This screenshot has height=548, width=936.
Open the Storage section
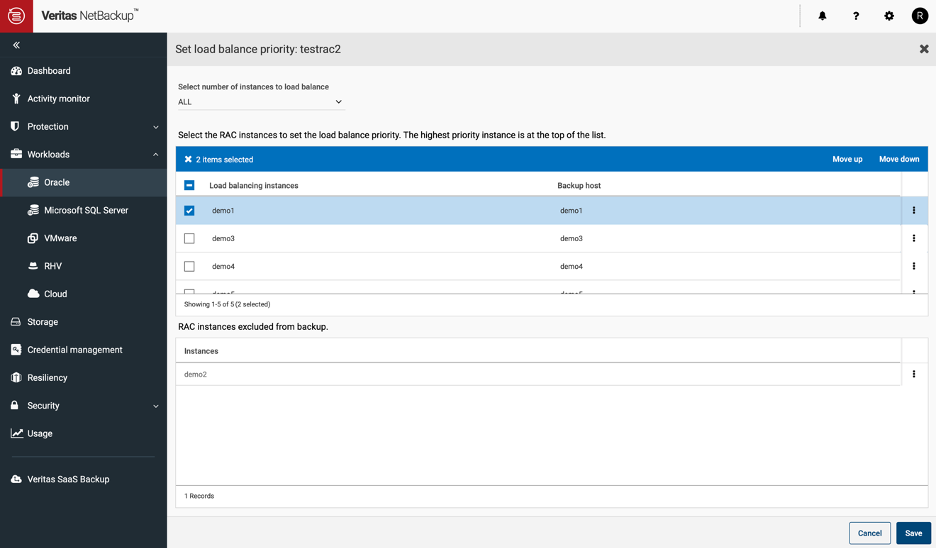[x=42, y=322]
